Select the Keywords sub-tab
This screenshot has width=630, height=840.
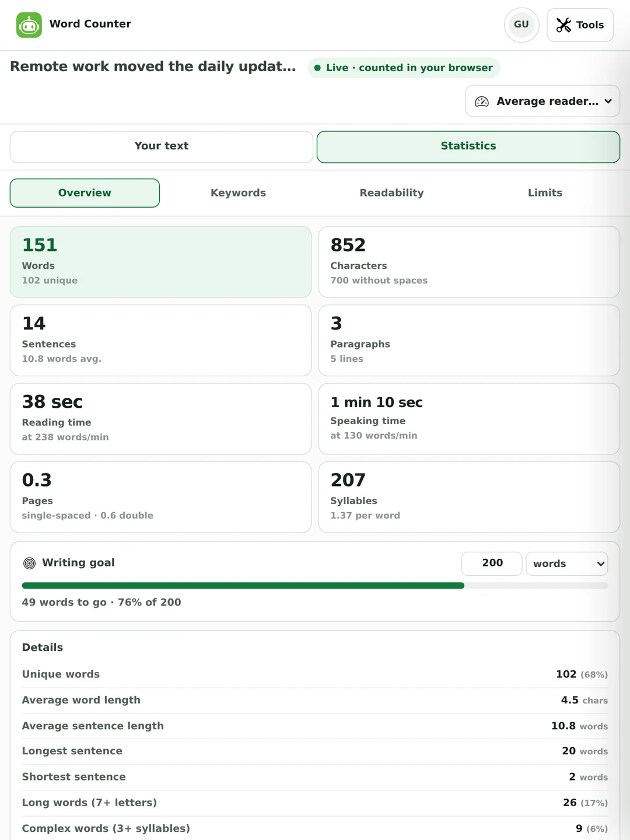[238, 193]
